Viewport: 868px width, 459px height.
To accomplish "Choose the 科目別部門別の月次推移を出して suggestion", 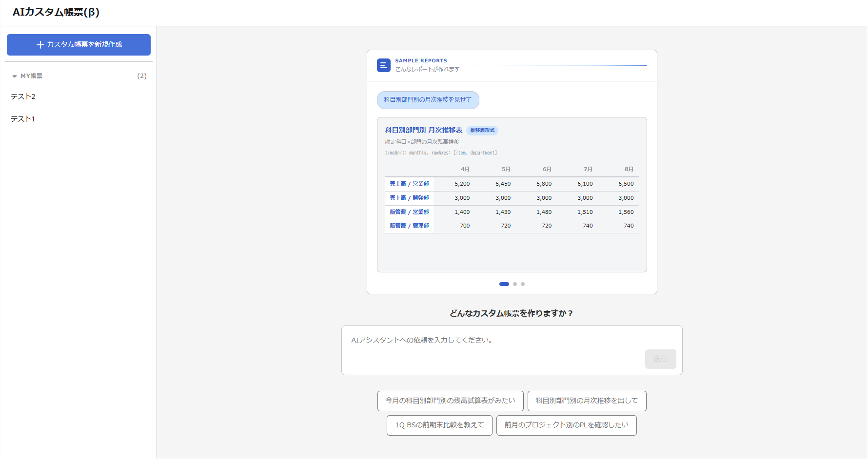I will click(x=587, y=401).
